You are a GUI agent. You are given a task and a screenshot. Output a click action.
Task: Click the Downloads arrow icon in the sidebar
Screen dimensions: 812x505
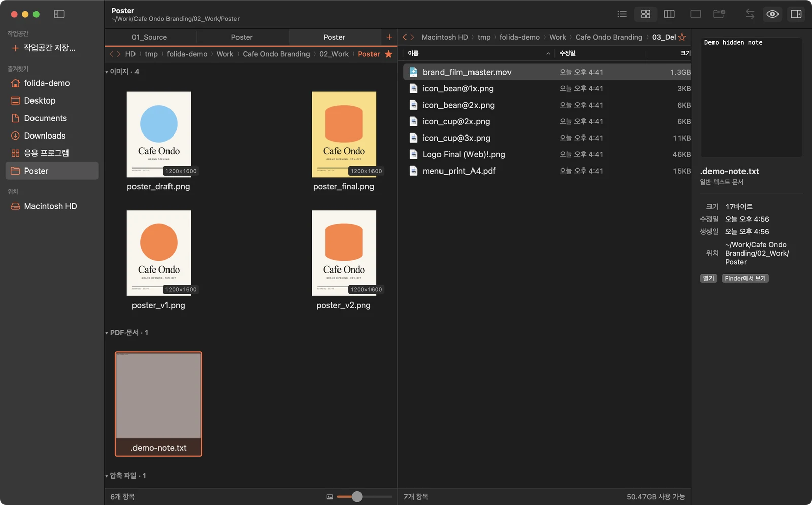[x=15, y=136]
